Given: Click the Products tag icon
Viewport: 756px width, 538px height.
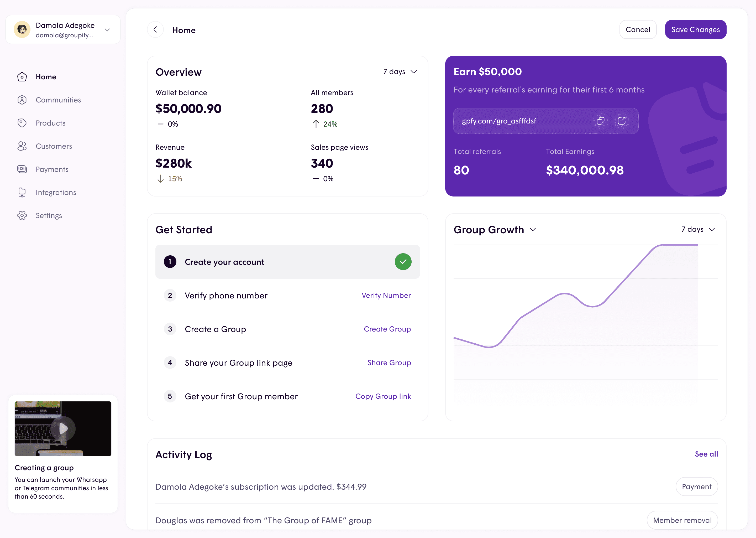Looking at the screenshot, I should (22, 123).
